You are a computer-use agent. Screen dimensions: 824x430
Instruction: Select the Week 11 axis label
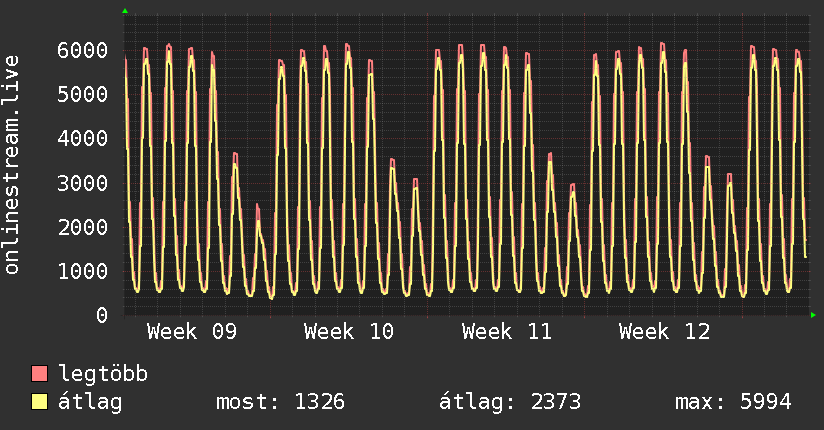(x=506, y=331)
